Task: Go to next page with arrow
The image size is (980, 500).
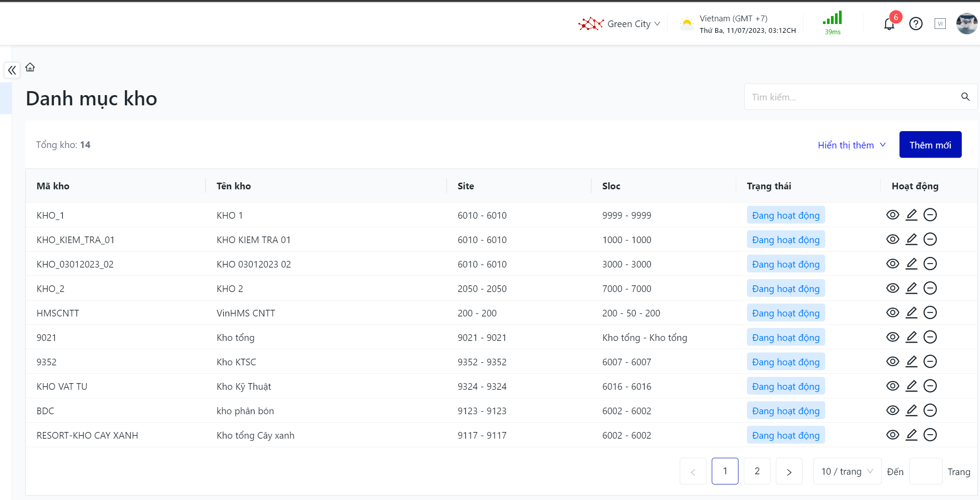Action: pos(789,471)
